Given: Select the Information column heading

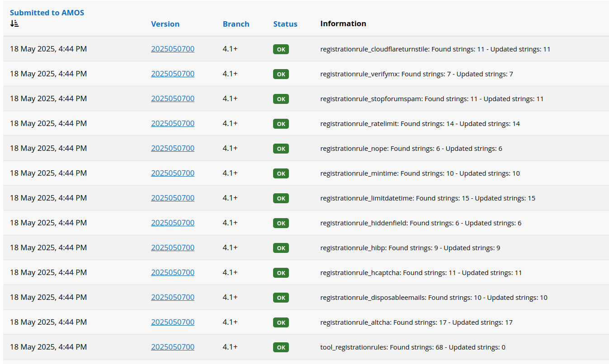Looking at the screenshot, I should click(x=343, y=23).
